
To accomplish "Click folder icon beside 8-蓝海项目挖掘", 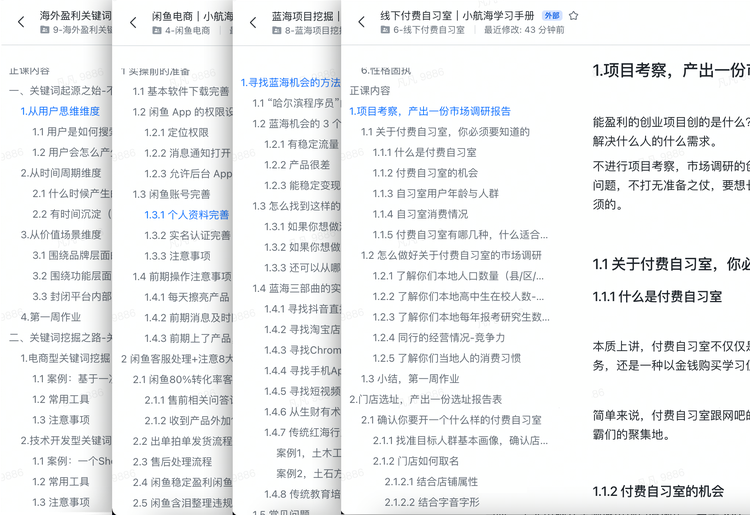I will coord(276,31).
